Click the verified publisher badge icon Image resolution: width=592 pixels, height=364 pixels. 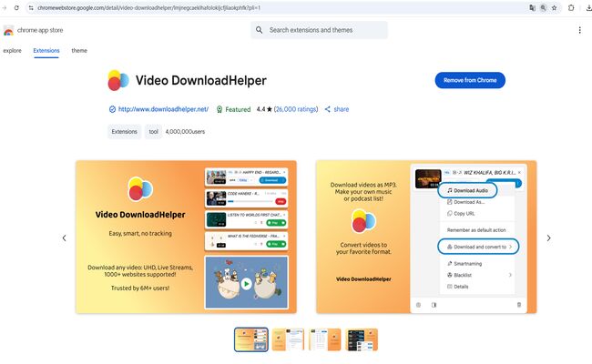point(112,109)
